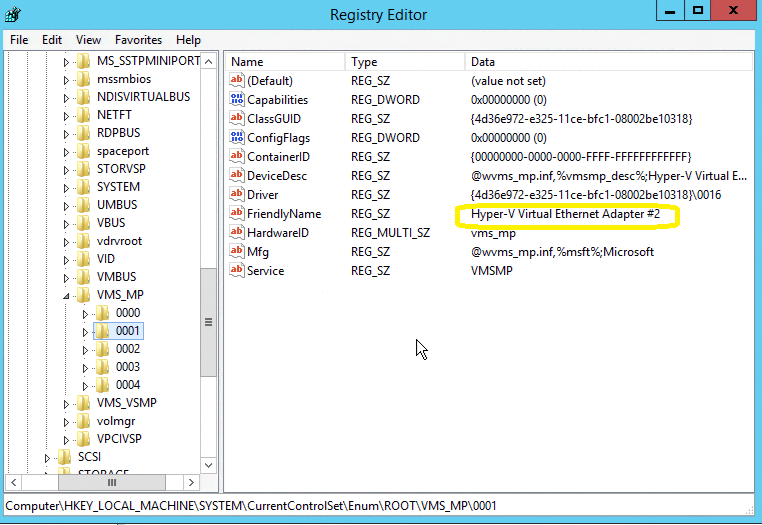Viewport: 762px width, 525px height.
Task: Open the Favorites menu
Action: [138, 40]
